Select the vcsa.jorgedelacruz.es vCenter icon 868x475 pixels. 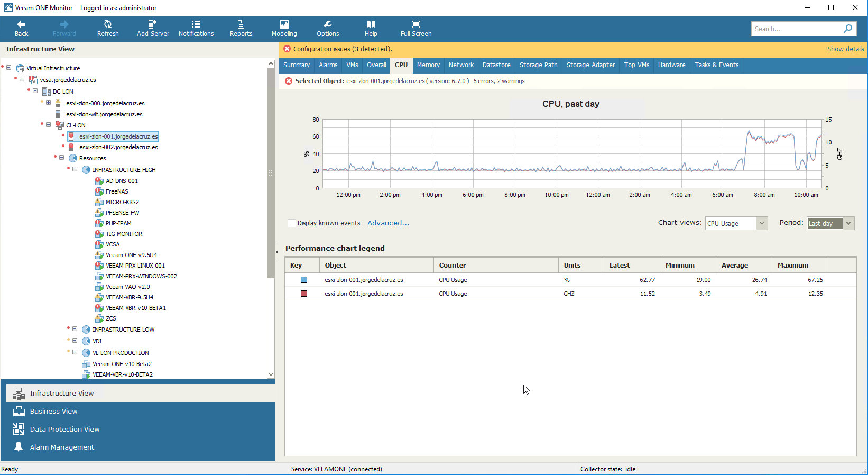pos(33,80)
